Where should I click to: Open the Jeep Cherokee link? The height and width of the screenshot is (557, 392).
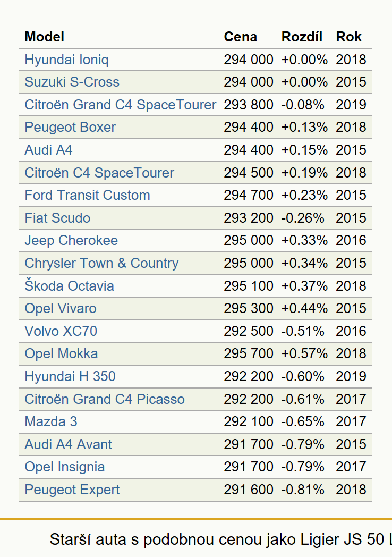pos(71,240)
